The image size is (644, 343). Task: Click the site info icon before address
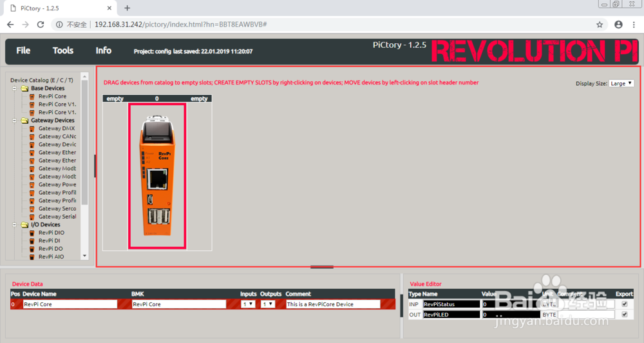point(59,24)
